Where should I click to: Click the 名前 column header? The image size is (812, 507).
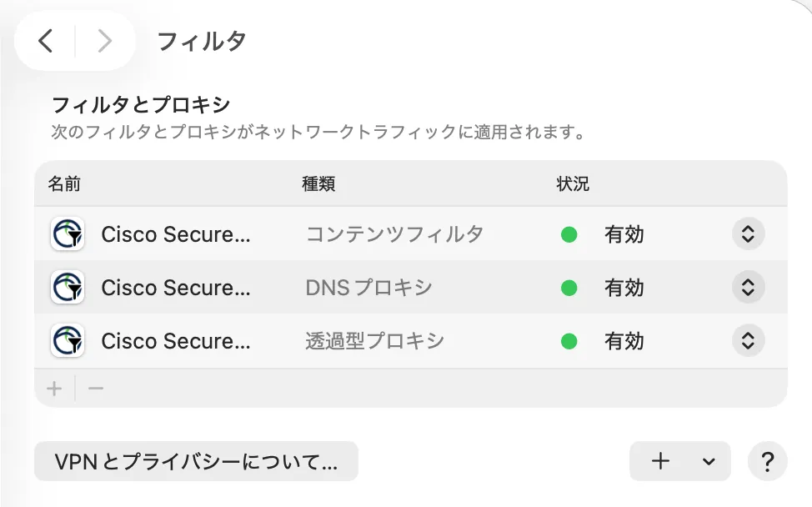pyautogui.click(x=64, y=184)
